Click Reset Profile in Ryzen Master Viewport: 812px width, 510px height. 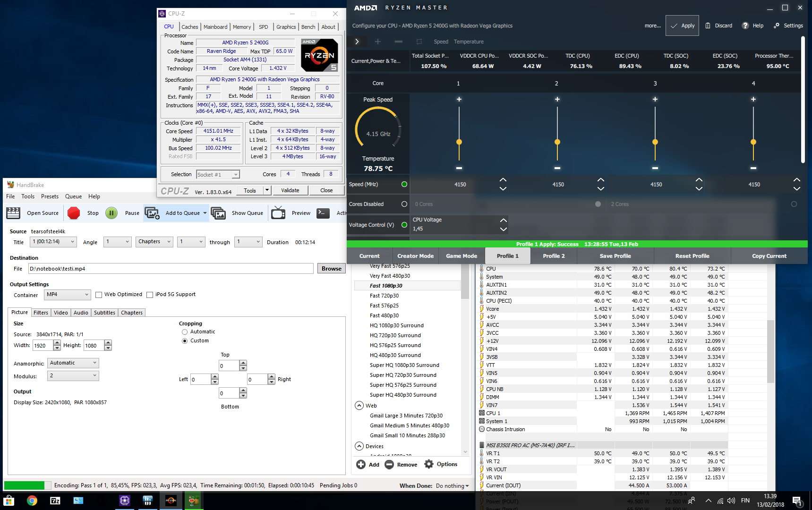pyautogui.click(x=692, y=256)
